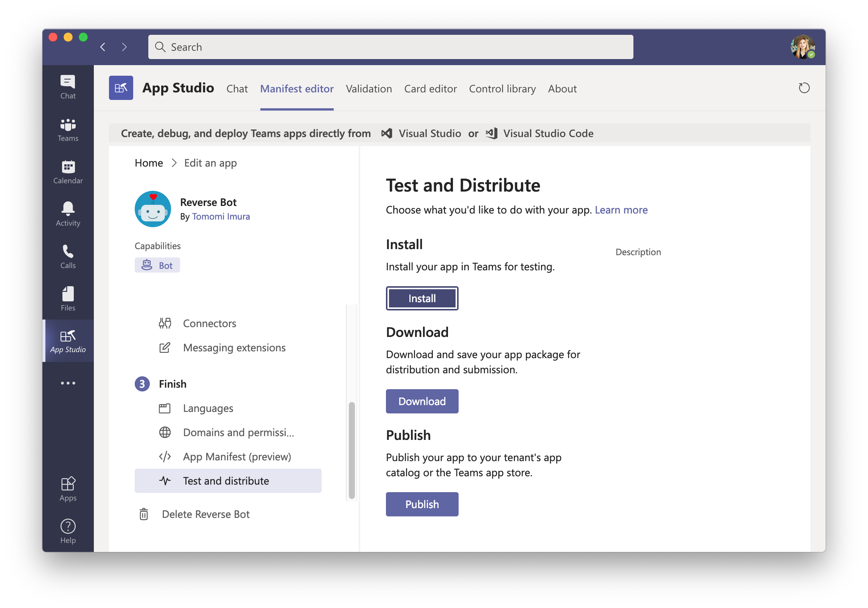Click the trash icon to delete Reverse Bot
The height and width of the screenshot is (608, 868).
143,514
